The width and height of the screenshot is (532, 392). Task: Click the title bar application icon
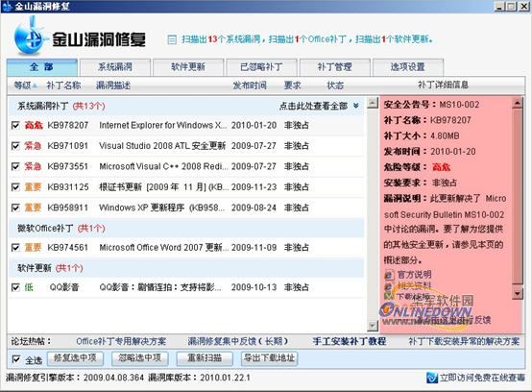[x=7, y=7]
